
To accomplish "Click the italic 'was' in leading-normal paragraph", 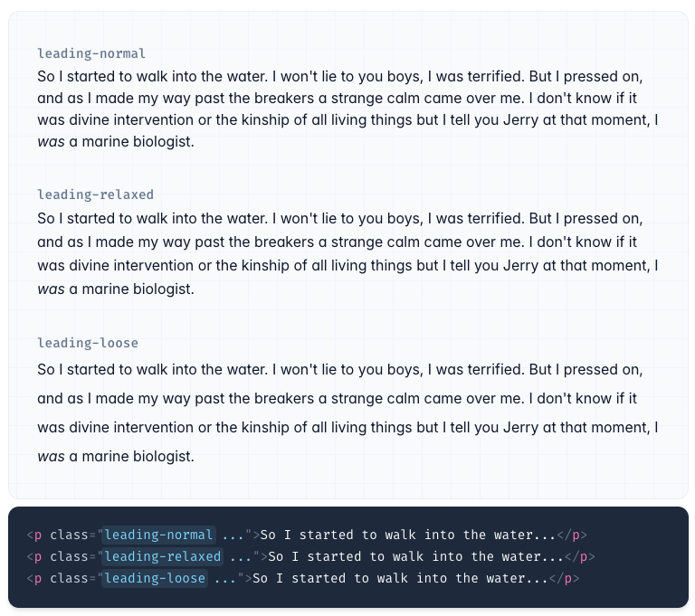I will pos(51,142).
